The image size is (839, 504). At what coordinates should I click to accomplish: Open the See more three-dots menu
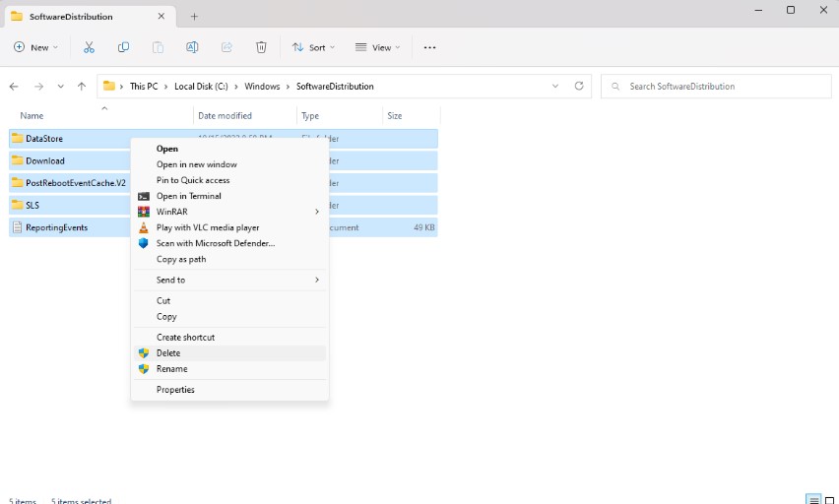[429, 47]
